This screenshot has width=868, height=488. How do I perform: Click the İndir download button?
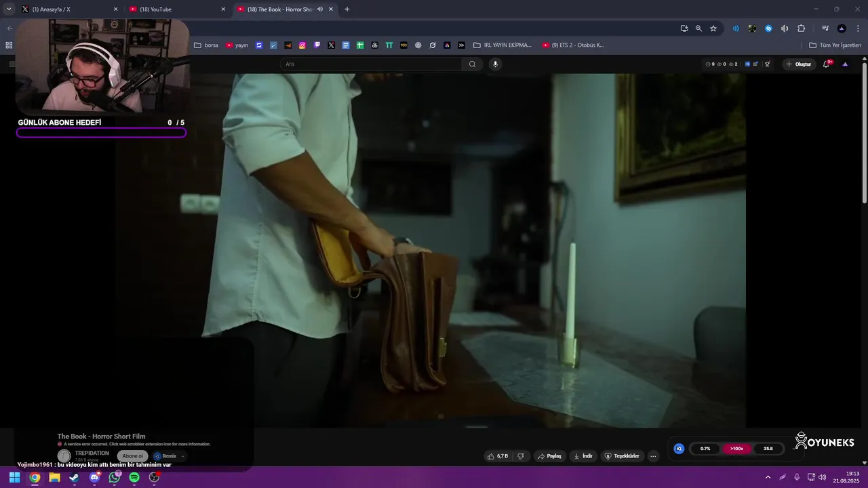point(583,456)
